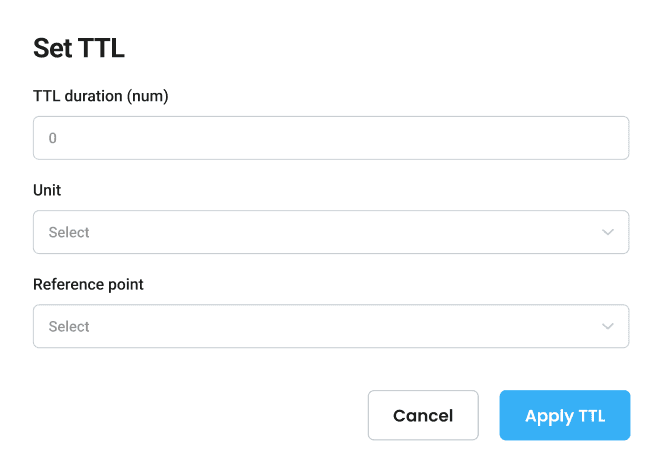Open the Reference point dropdown
The image size is (660, 474).
coord(330,326)
